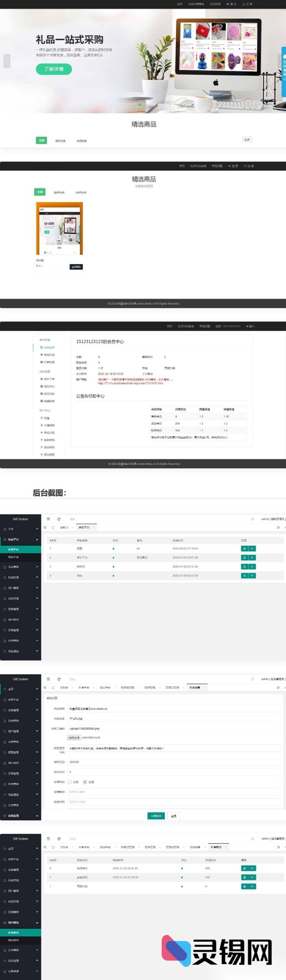
Task: Click the delete icon for platform row 7
Action: (x=244, y=549)
